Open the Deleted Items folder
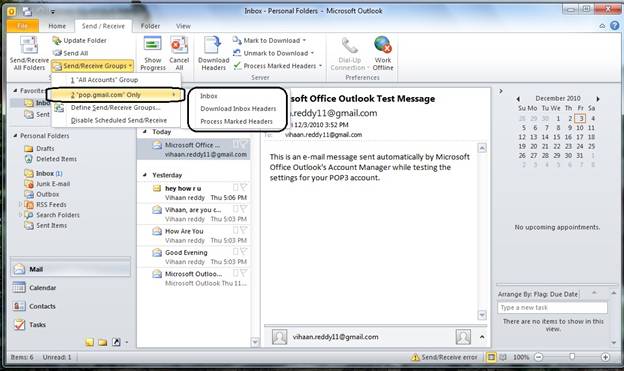The image size is (624, 371). point(56,159)
